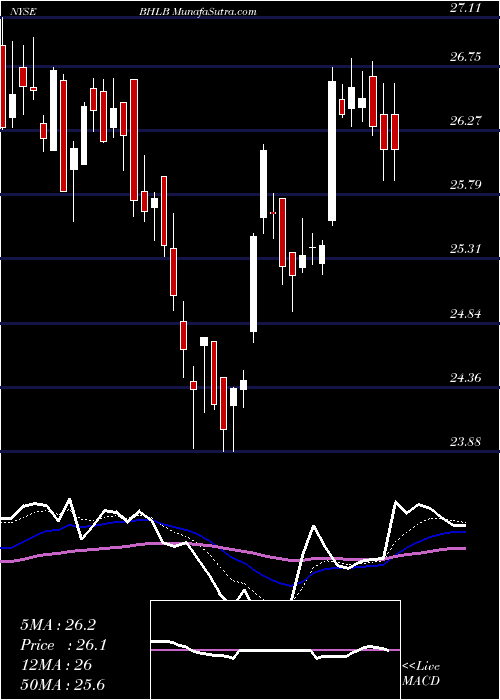Click the 12MA : 26 value
Image resolution: width=500 pixels, height=700 pixels.
(x=56, y=664)
